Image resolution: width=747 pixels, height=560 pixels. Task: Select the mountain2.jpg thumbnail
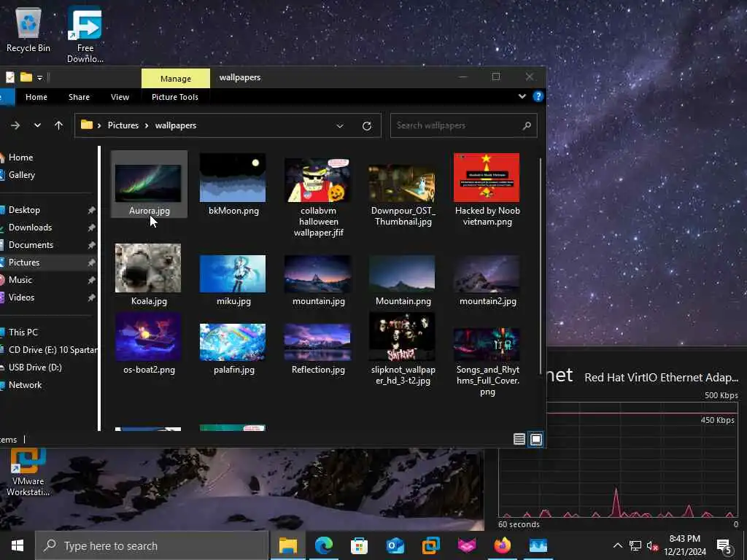487,274
